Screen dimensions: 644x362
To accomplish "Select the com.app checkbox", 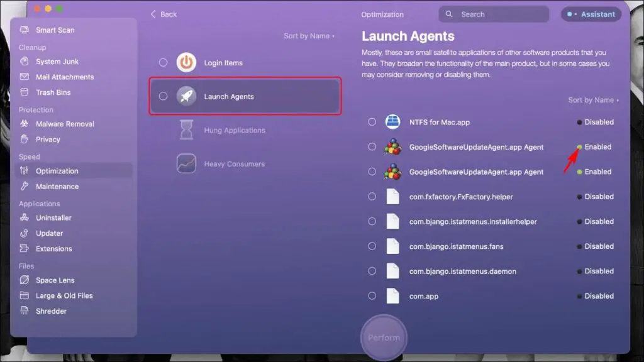I will coord(372,296).
